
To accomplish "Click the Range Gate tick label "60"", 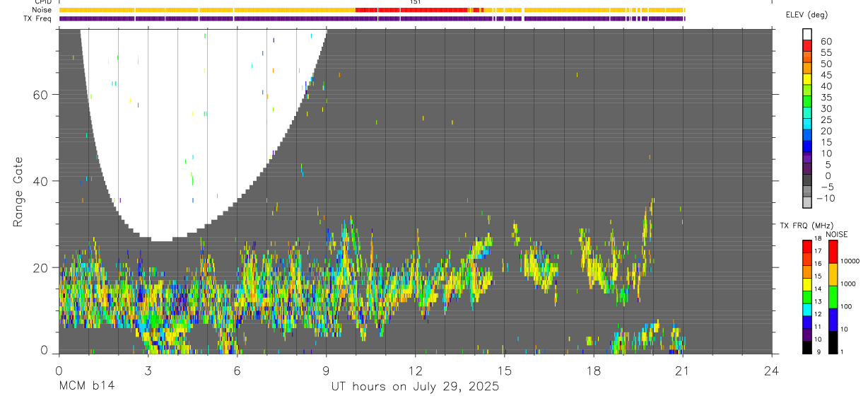I will [x=42, y=95].
